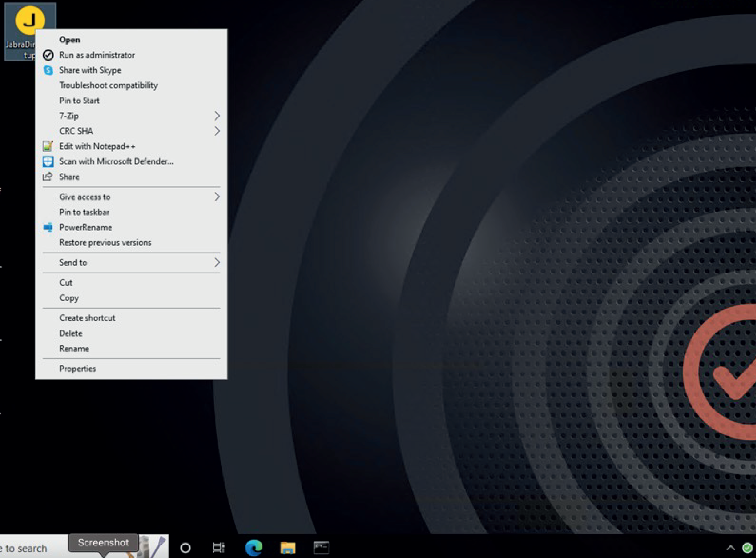This screenshot has height=558, width=756.
Task: Click the Notepad++ icon in context menu
Action: [x=48, y=146]
